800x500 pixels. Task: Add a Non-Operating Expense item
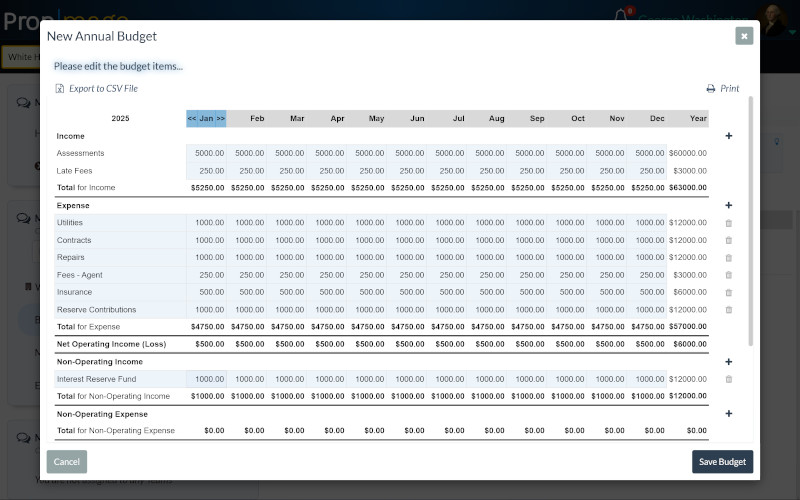[x=728, y=413]
